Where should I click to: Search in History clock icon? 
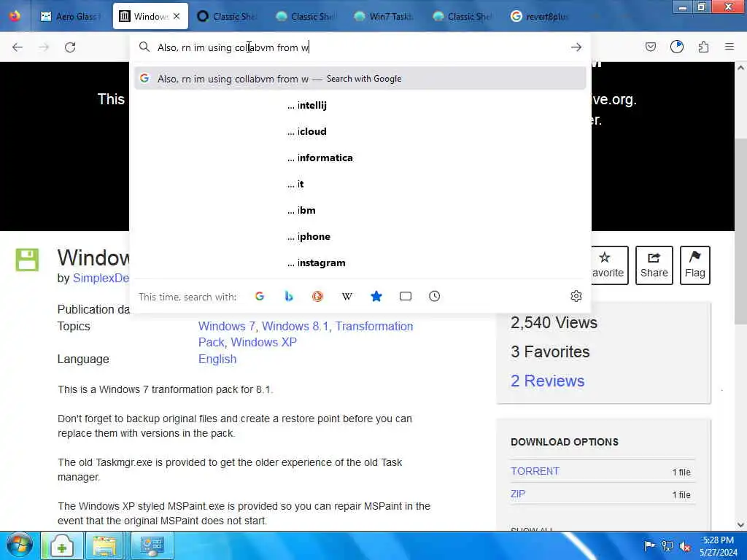point(435,296)
